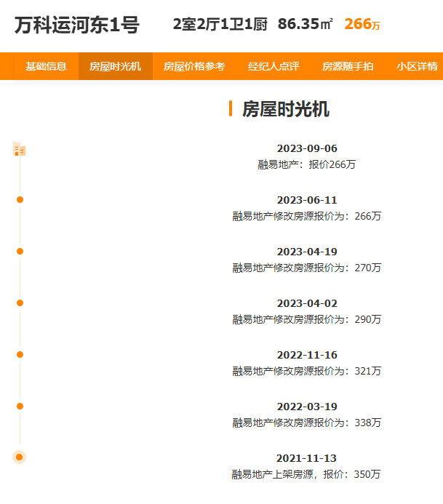Click entry 修改房源报价为：338万

click(307, 423)
